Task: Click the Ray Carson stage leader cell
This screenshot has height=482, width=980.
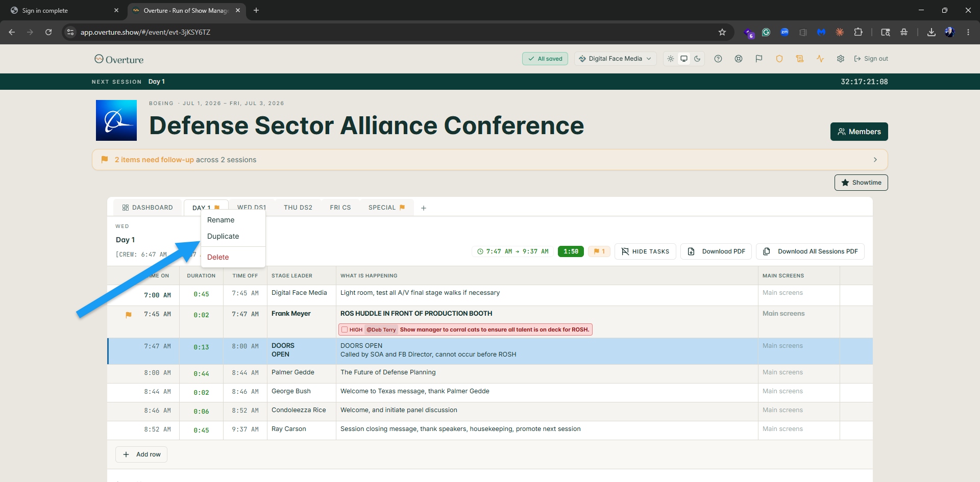Action: pyautogui.click(x=301, y=430)
